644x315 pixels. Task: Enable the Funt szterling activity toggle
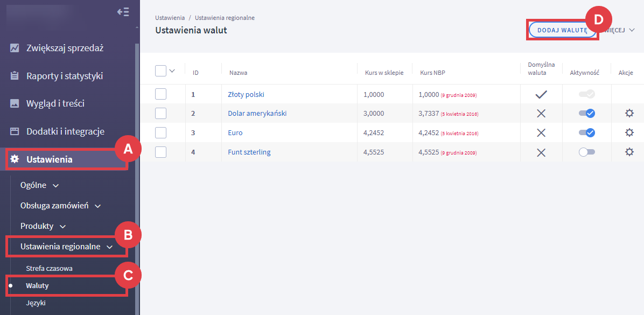click(x=586, y=152)
